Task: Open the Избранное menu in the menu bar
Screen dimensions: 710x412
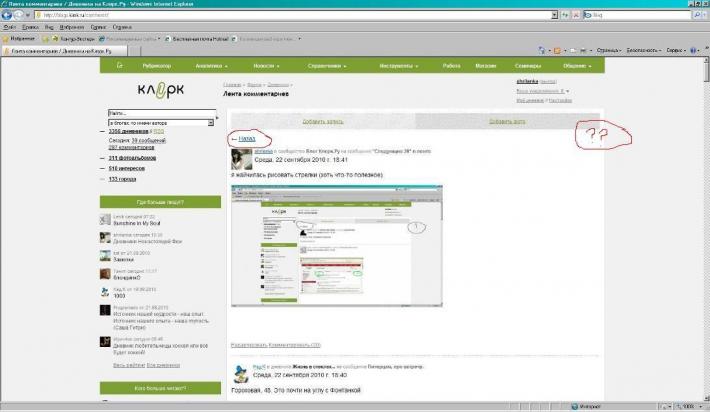Action: click(72, 27)
